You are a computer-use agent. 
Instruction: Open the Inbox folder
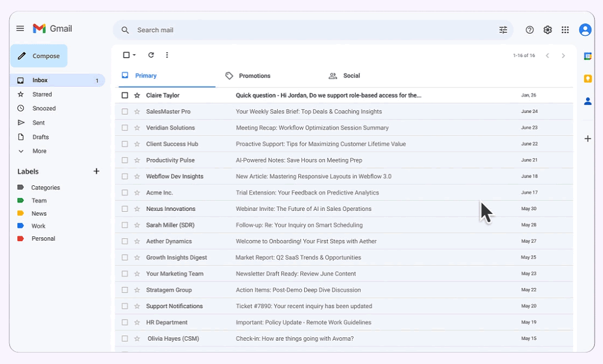(58, 80)
